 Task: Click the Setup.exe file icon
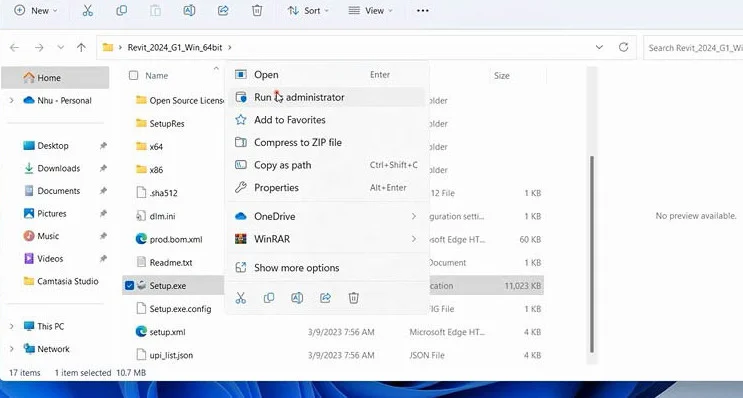coord(141,286)
